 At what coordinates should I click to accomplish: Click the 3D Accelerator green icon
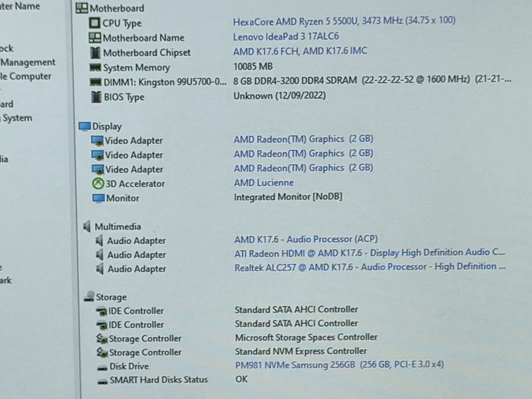pyautogui.click(x=98, y=184)
